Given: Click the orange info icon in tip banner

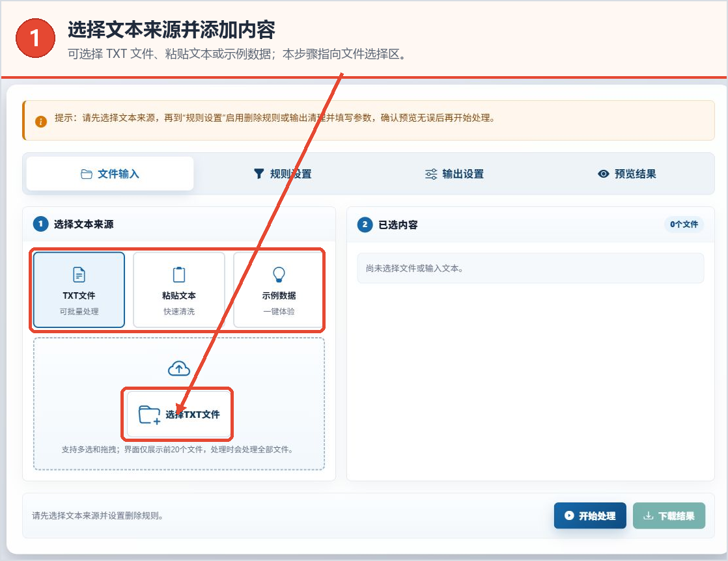Looking at the screenshot, I should (x=41, y=122).
